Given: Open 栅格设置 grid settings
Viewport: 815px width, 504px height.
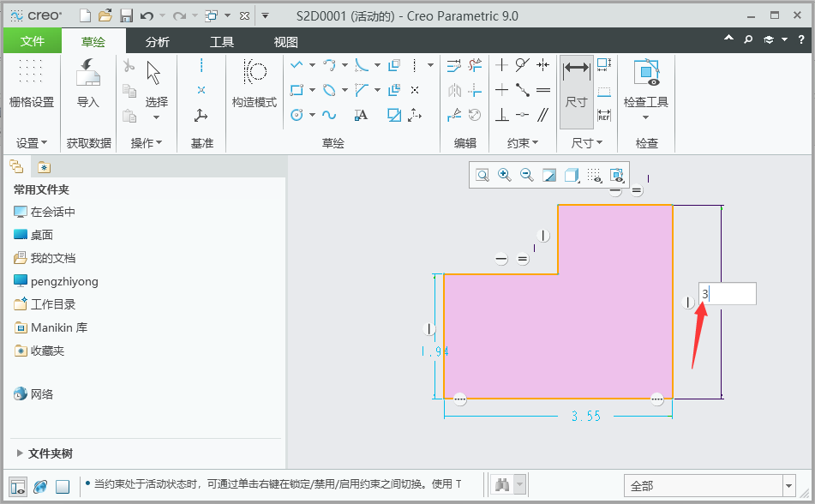Looking at the screenshot, I should click(x=31, y=83).
